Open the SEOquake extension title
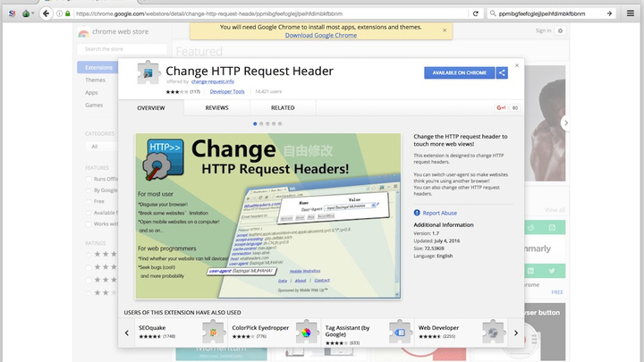This screenshot has height=362, width=644. click(x=152, y=328)
